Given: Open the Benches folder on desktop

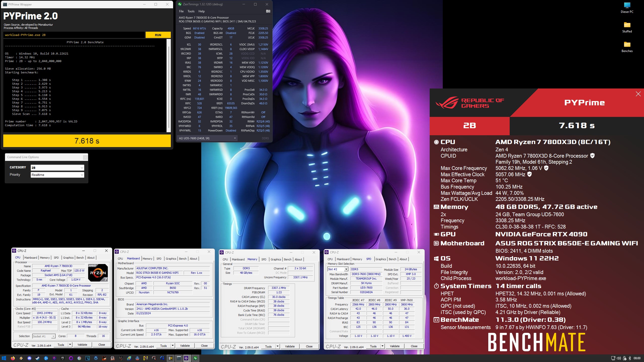Looking at the screenshot, I should [x=627, y=47].
